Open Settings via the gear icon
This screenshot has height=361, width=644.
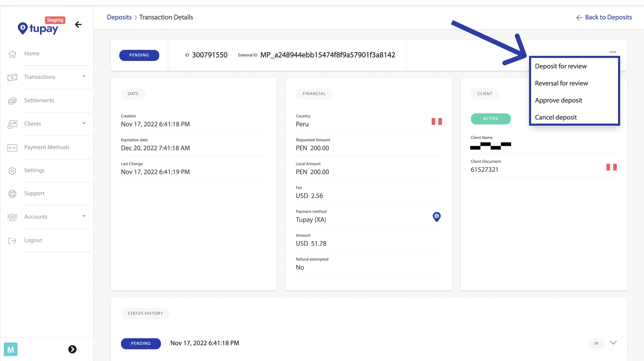pos(12,171)
